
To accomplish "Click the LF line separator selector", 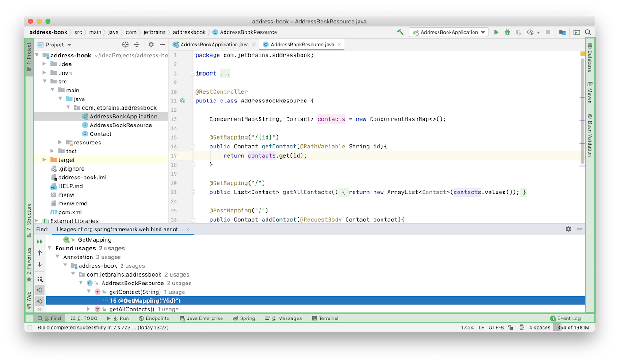I will [481, 327].
